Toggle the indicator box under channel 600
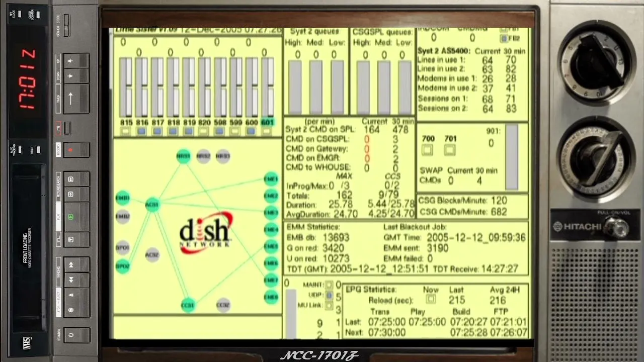644x362 pixels. tap(251, 131)
